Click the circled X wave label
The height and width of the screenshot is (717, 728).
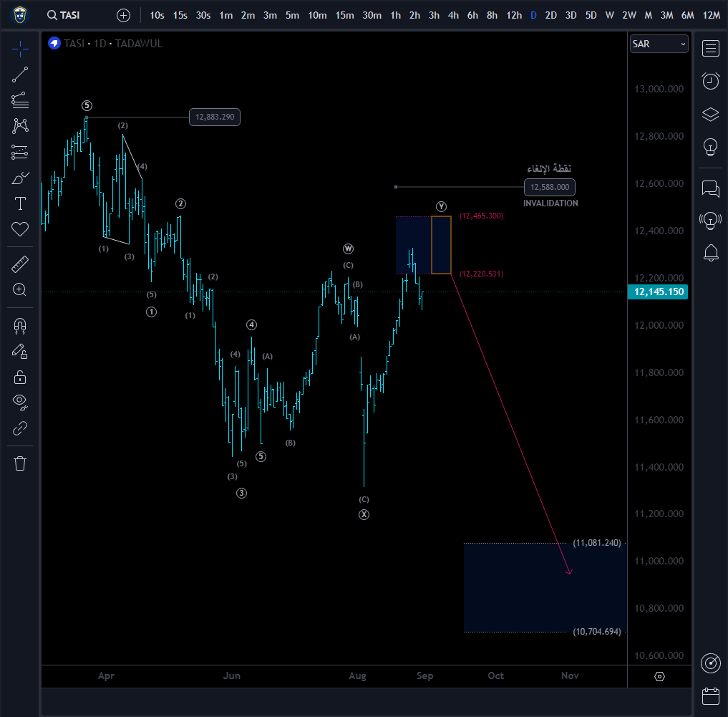(364, 515)
